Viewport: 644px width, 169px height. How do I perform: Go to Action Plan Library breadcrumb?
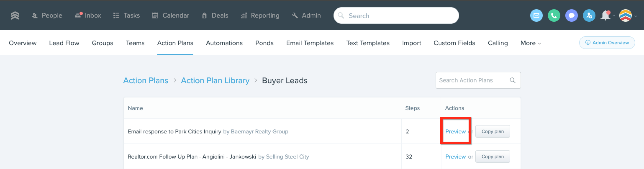tap(215, 81)
